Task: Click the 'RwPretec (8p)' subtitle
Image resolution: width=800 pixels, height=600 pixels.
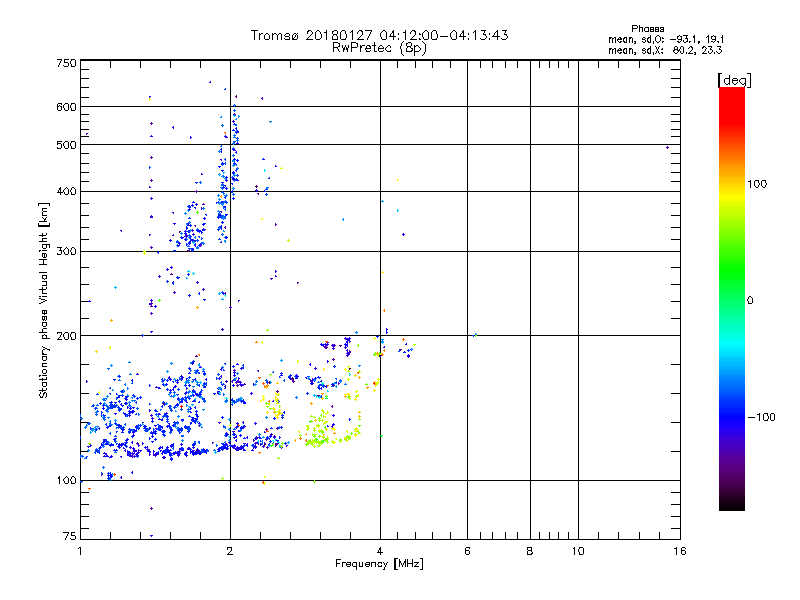Action: click(379, 48)
